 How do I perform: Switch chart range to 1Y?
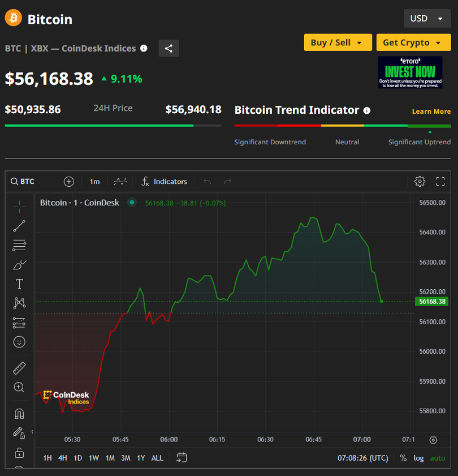[141, 458]
